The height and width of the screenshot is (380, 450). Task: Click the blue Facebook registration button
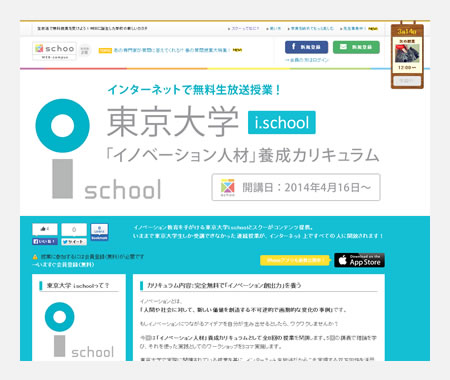[x=306, y=47]
